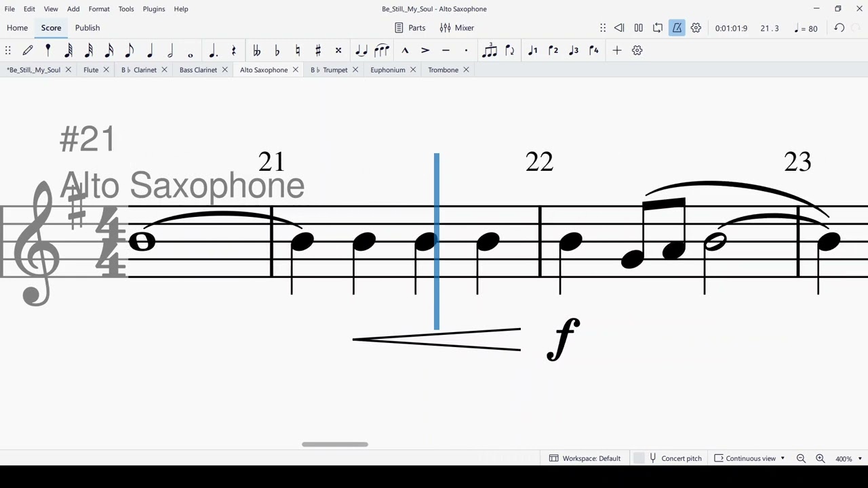The height and width of the screenshot is (488, 868).
Task: Toggle loop playback
Action: click(x=658, y=28)
